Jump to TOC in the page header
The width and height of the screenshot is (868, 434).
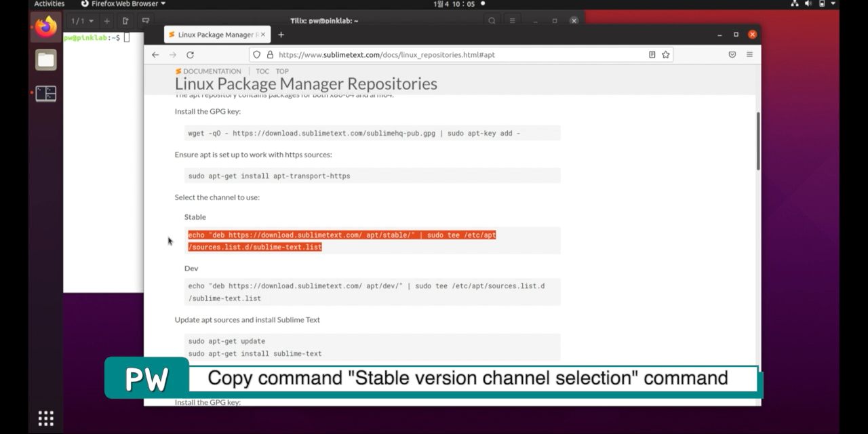[262, 71]
